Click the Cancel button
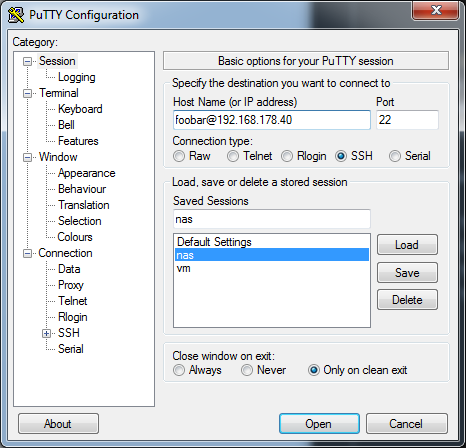 tap(407, 424)
